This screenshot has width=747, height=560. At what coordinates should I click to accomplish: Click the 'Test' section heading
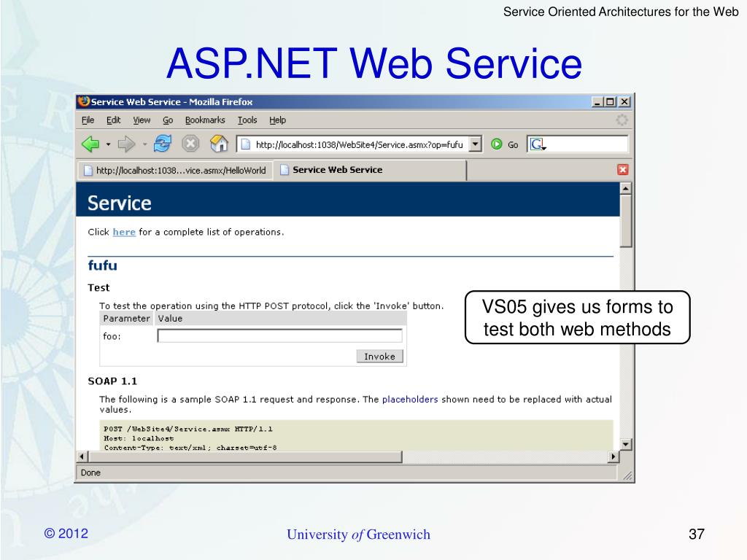tap(98, 287)
